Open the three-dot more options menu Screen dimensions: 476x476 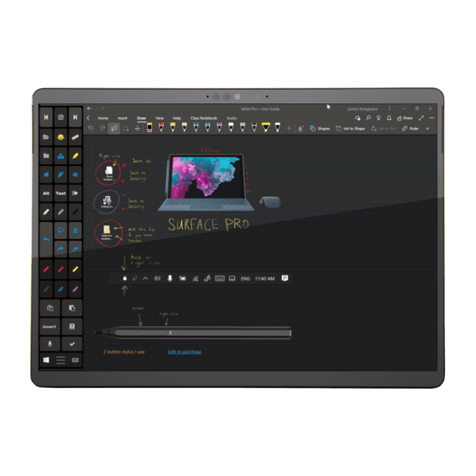[432, 118]
